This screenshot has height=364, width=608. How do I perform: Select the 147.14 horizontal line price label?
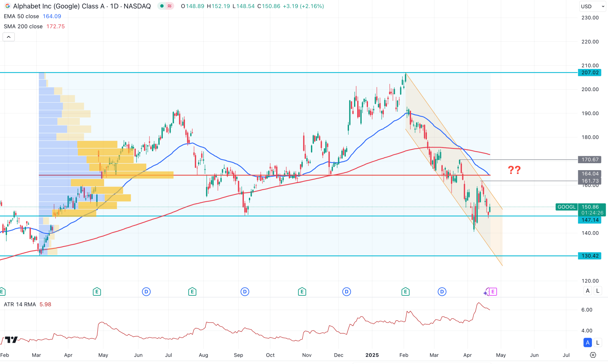590,220
